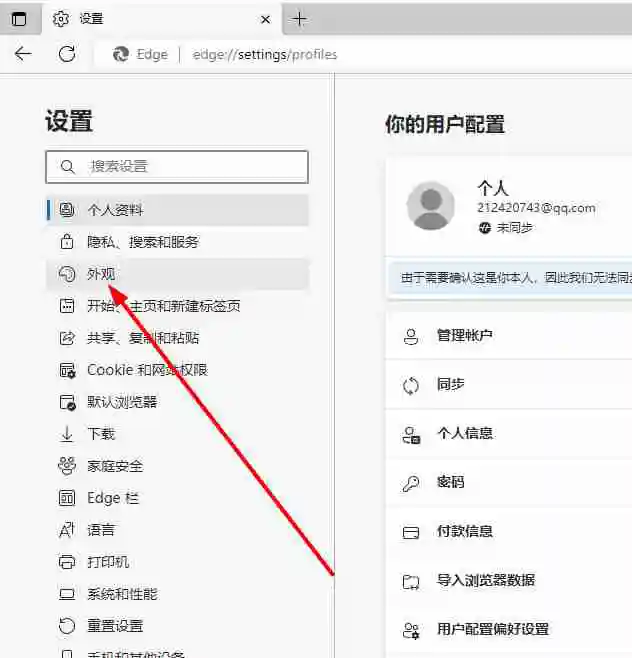Focus the 搜索设置 search box
Viewport: 632px width, 658px height.
coord(177,167)
